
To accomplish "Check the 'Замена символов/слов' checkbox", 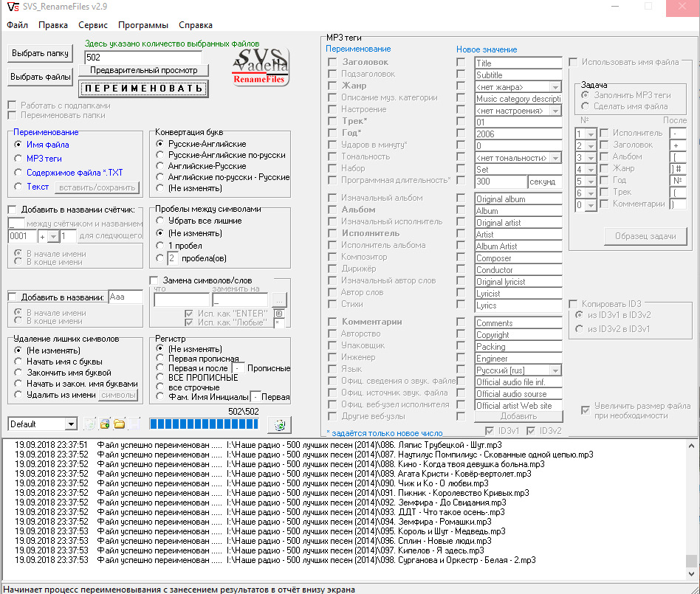I will [154, 280].
